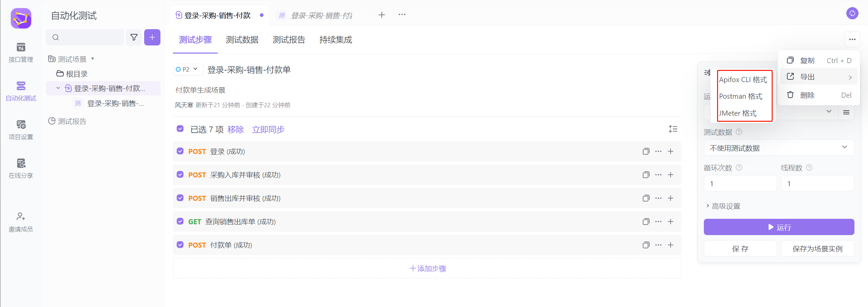Uncheck the 采购入库并审核 step checkbox

coord(180,175)
